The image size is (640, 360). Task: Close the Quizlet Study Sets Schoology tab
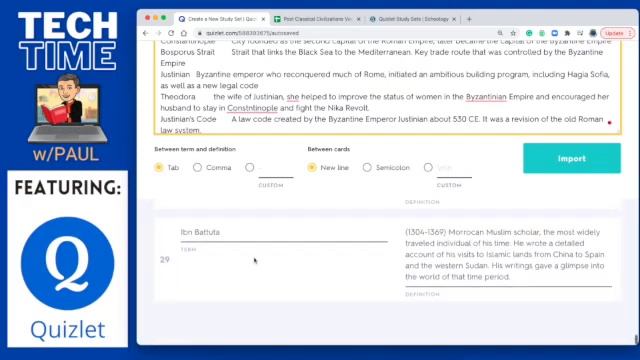coord(454,19)
